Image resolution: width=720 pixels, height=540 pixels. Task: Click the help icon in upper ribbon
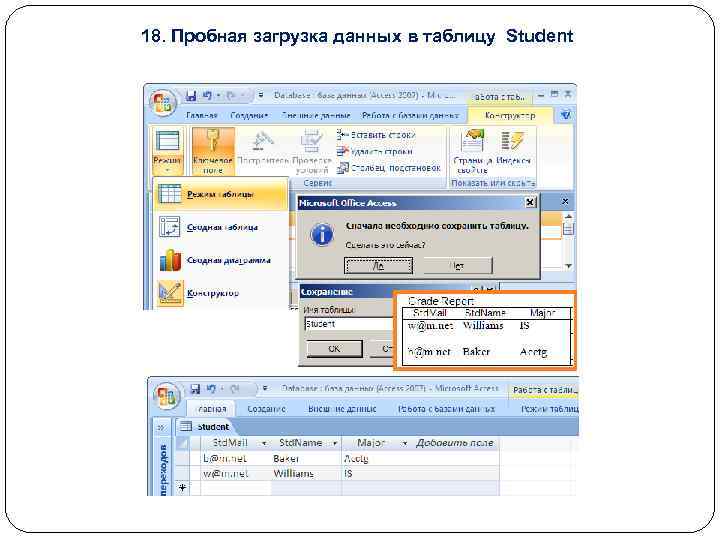(566, 115)
